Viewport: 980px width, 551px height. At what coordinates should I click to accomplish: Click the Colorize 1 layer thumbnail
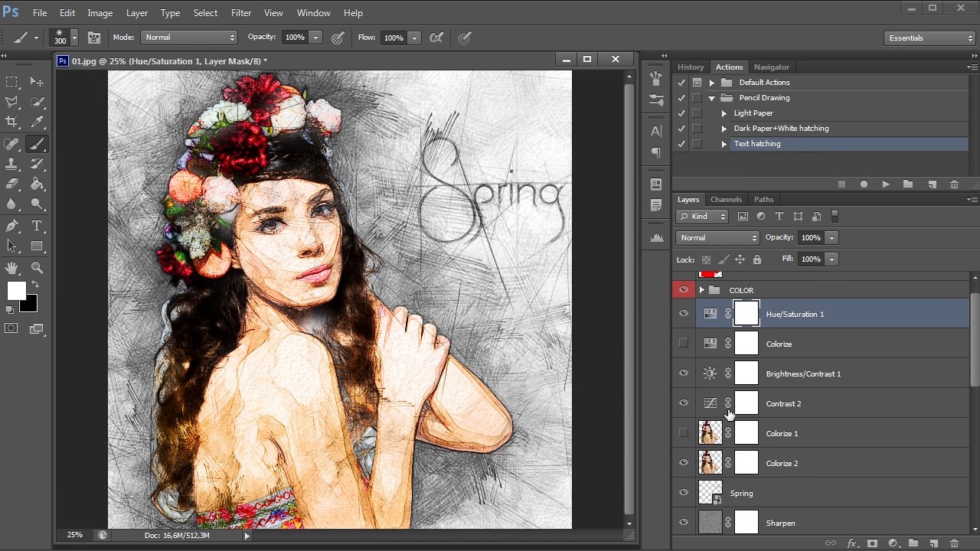710,432
